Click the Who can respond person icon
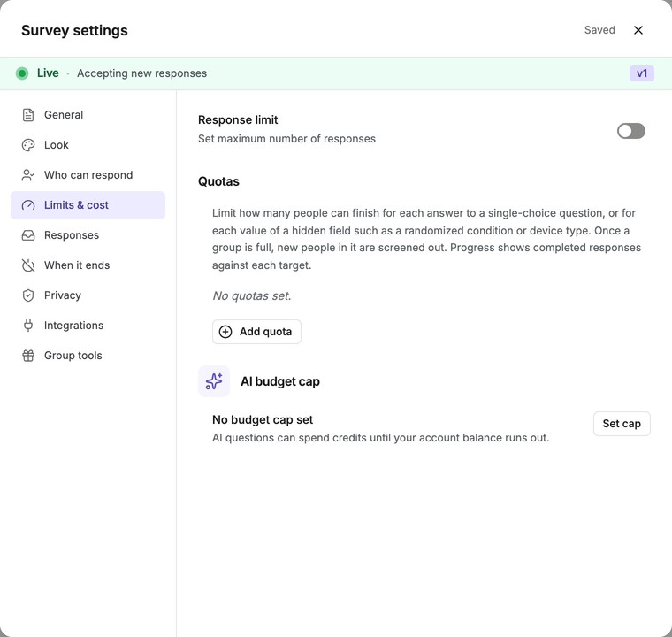Image resolution: width=672 pixels, height=637 pixels. pos(28,175)
